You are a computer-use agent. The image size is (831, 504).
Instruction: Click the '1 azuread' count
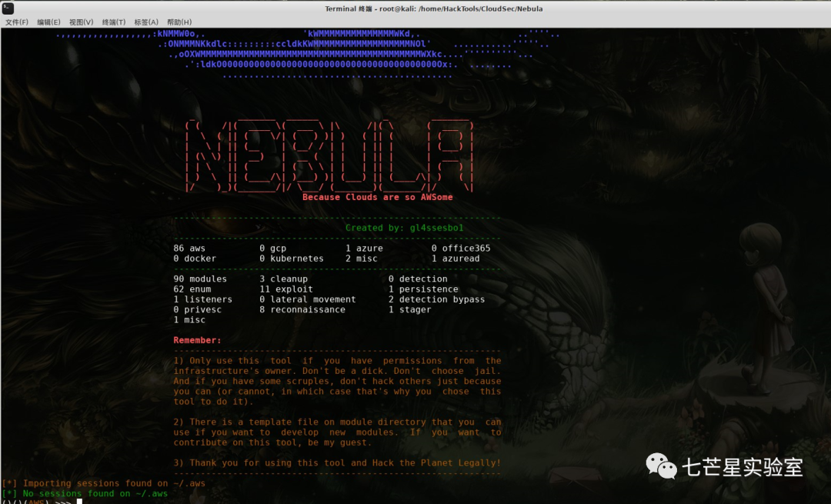pyautogui.click(x=456, y=259)
